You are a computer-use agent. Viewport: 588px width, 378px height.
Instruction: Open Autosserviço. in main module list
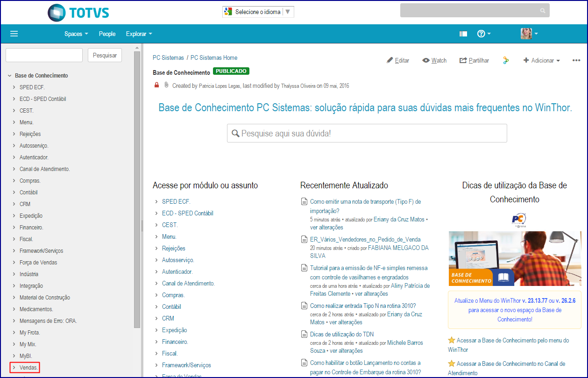178,260
